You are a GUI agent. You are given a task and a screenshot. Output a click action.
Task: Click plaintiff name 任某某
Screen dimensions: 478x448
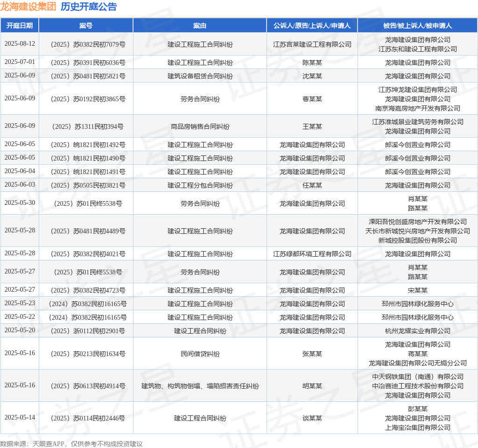[x=312, y=185]
